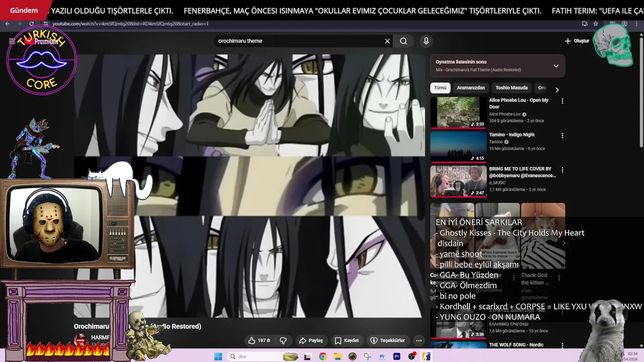Open the Chrome profile avatar

point(624,24)
